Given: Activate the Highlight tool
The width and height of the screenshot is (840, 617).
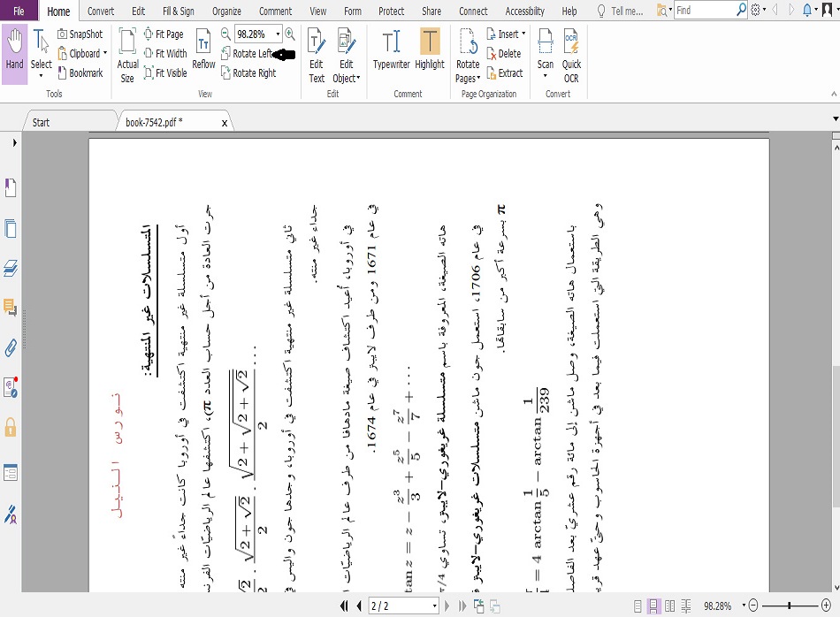Looking at the screenshot, I should pos(430,53).
